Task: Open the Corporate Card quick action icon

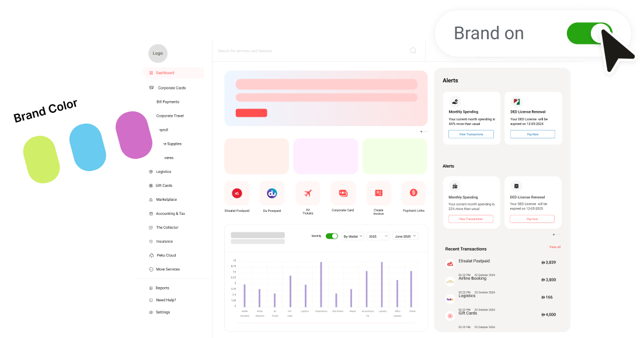Action: (x=343, y=193)
